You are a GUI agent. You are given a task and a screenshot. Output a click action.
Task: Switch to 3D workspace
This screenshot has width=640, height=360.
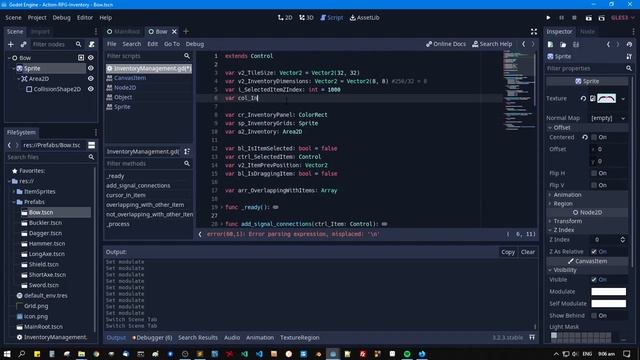306,18
